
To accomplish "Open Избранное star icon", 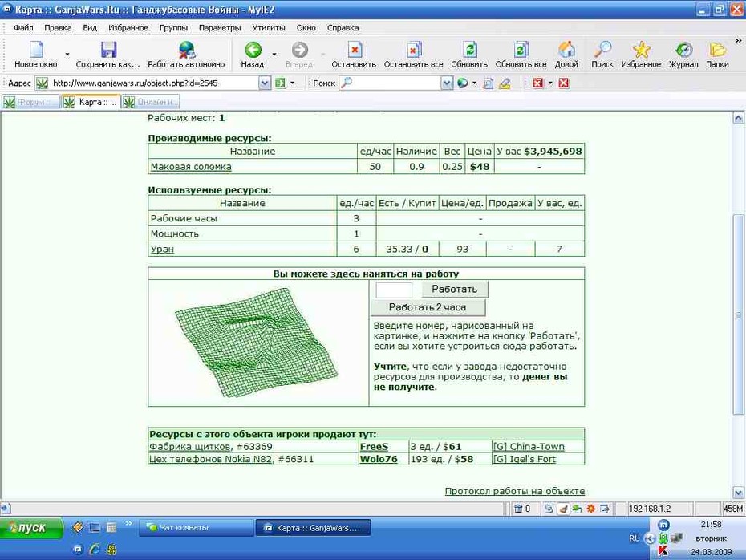I will (x=642, y=50).
